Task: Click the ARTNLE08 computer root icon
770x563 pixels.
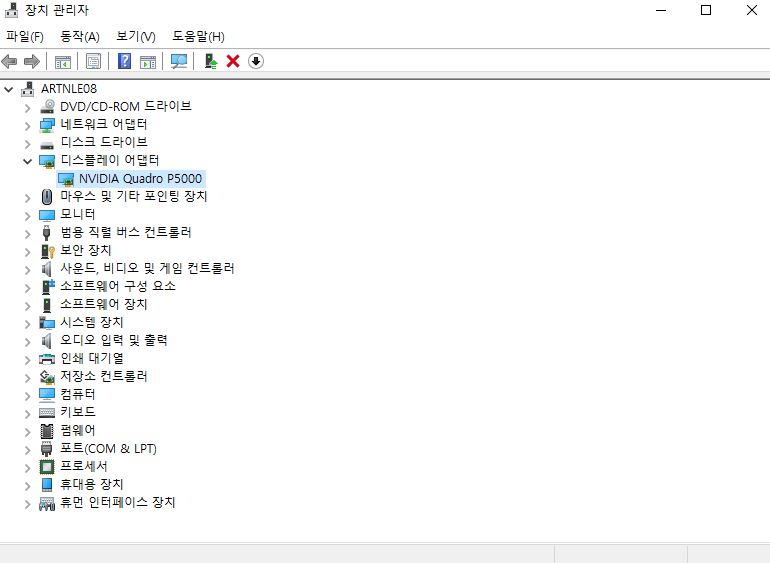Action: coord(28,89)
